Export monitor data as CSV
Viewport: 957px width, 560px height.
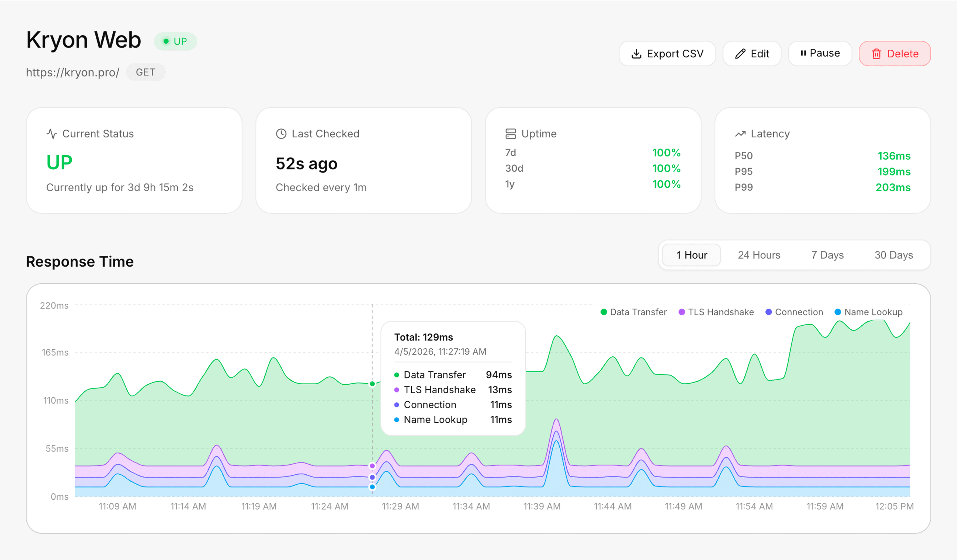(667, 54)
